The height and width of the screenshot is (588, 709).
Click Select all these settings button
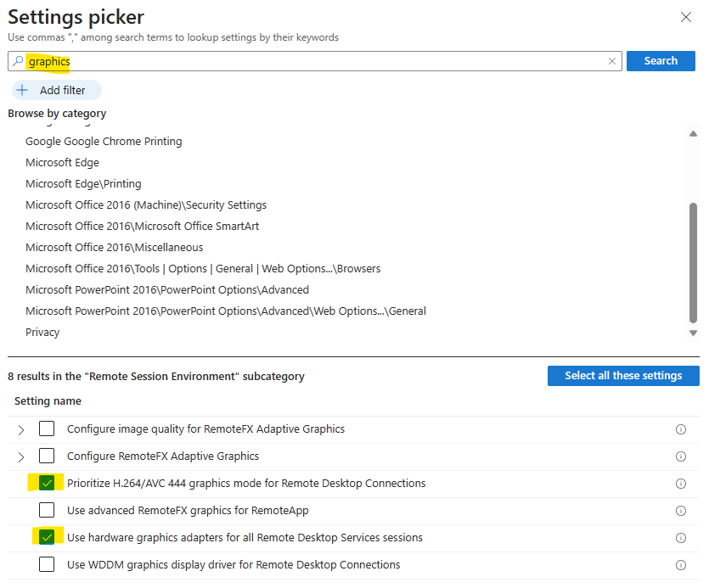623,376
